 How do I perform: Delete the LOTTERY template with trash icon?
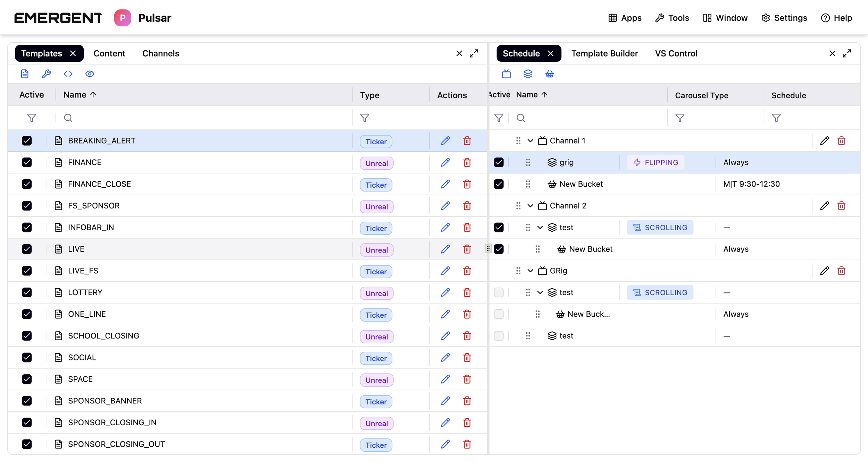(x=467, y=292)
